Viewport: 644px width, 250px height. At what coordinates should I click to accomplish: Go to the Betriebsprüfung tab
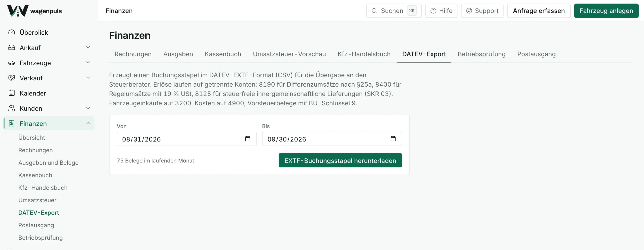click(x=481, y=54)
